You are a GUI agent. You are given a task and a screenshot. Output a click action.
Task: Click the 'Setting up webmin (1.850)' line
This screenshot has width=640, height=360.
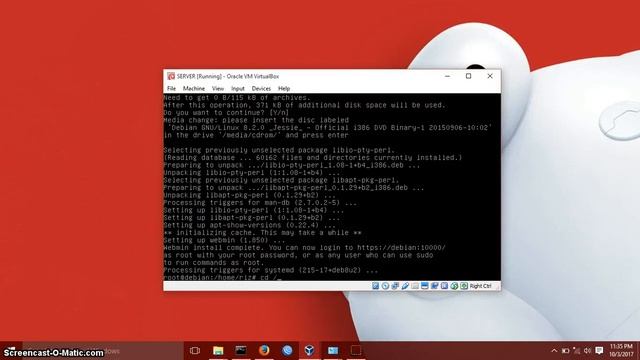click(x=224, y=240)
